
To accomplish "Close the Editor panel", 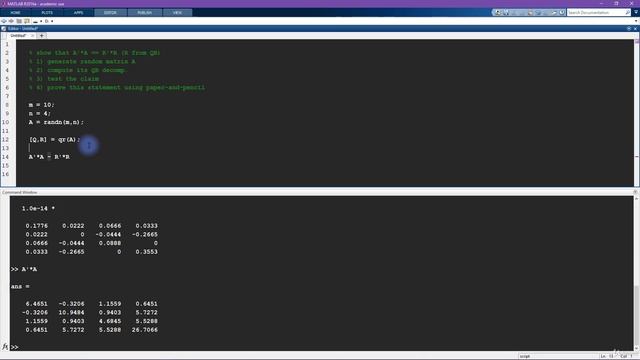I will [636, 29].
